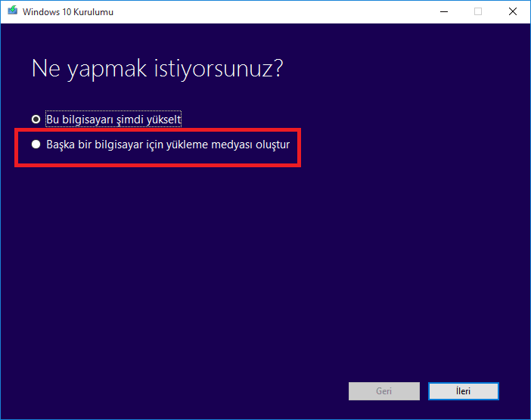
Task: Click the Windows 10 Kurulumu title bar icon
Action: pos(13,11)
